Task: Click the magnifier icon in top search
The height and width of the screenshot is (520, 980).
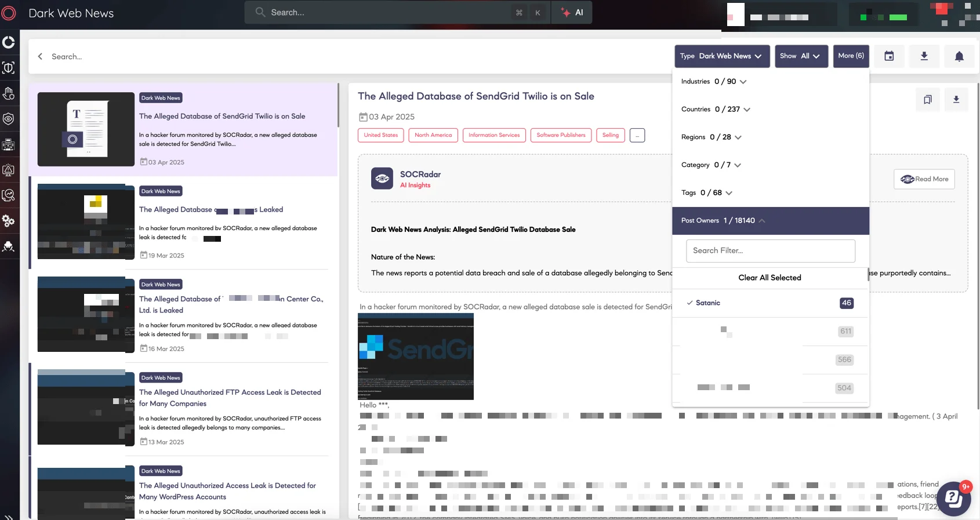Action: (260, 12)
